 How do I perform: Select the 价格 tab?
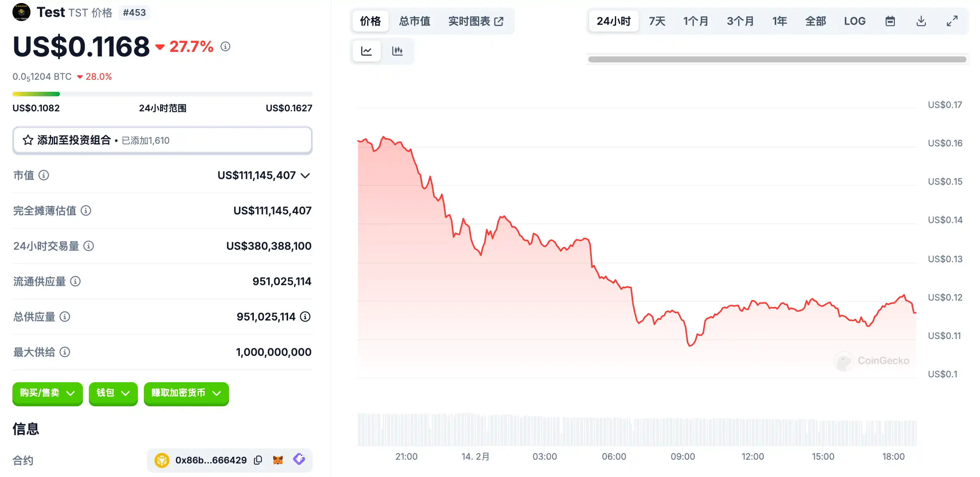(370, 21)
